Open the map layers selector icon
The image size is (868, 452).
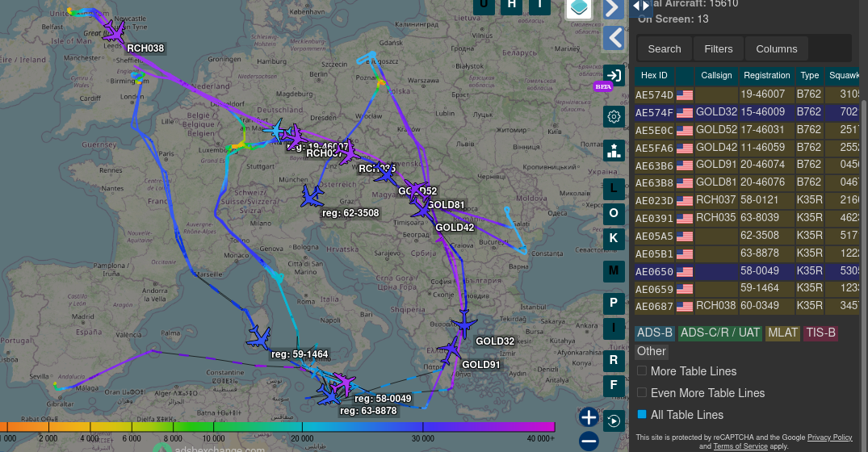coord(579,8)
